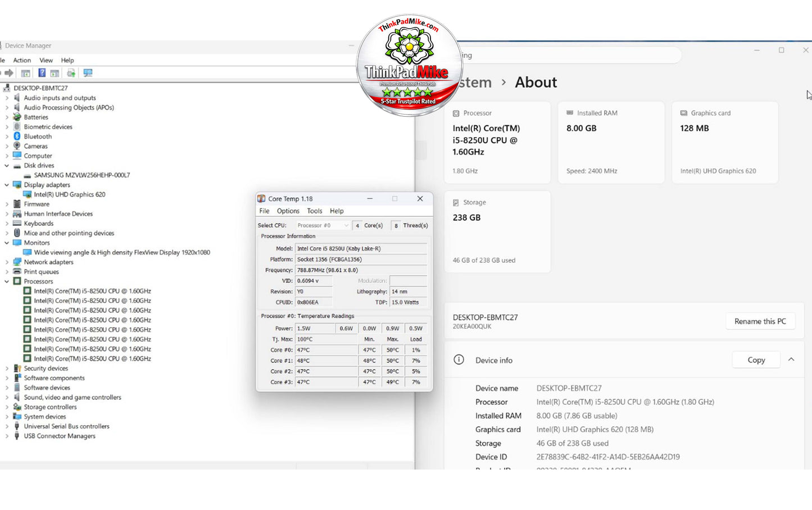Click the Core Temp app icon in title bar
The height and width of the screenshot is (510, 812).
click(x=261, y=199)
